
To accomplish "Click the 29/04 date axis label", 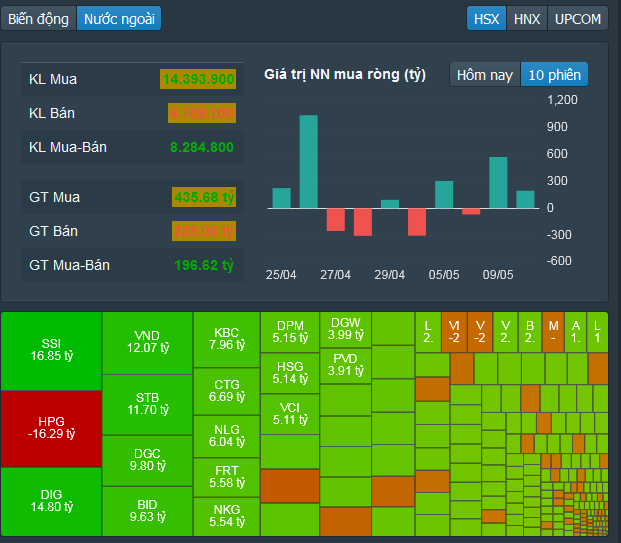I will click(x=390, y=275).
